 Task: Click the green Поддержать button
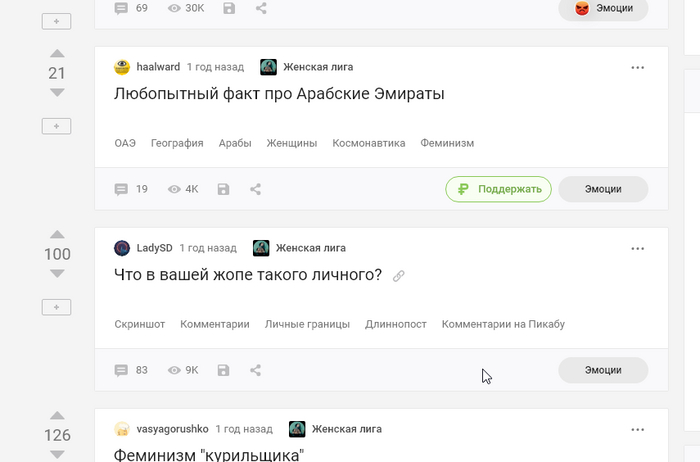pyautogui.click(x=498, y=189)
